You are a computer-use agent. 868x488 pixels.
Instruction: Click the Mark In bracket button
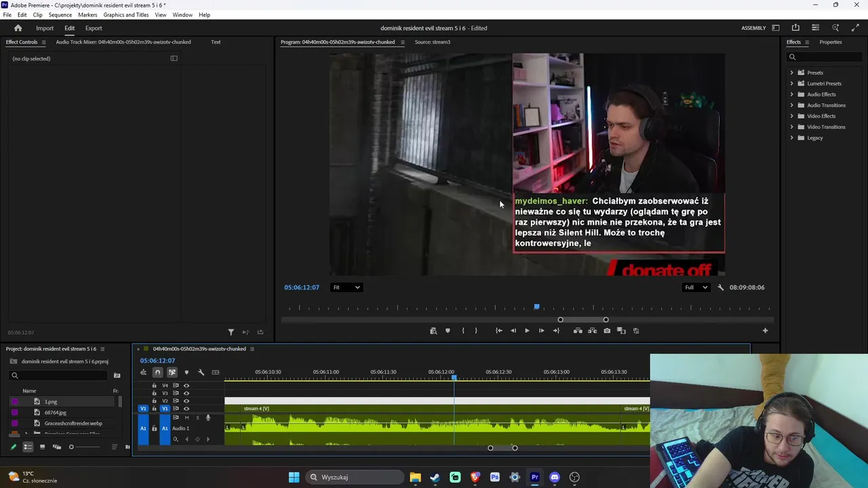tap(463, 331)
